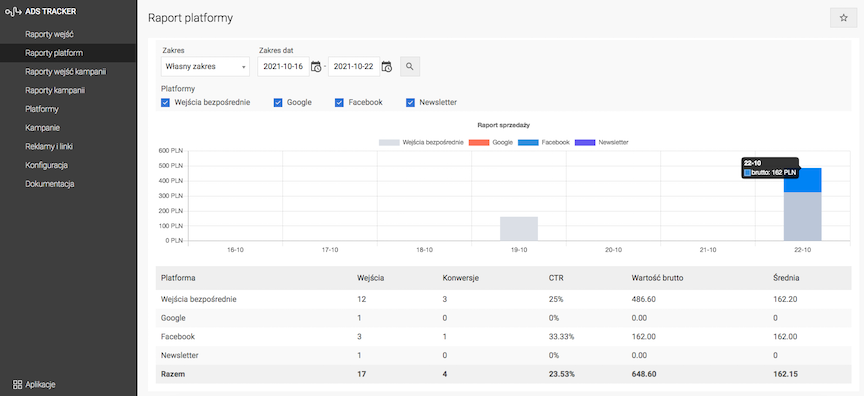Toggle Wejścia bezpośrednie legend swatch
This screenshot has width=864, height=396.
click(x=389, y=142)
